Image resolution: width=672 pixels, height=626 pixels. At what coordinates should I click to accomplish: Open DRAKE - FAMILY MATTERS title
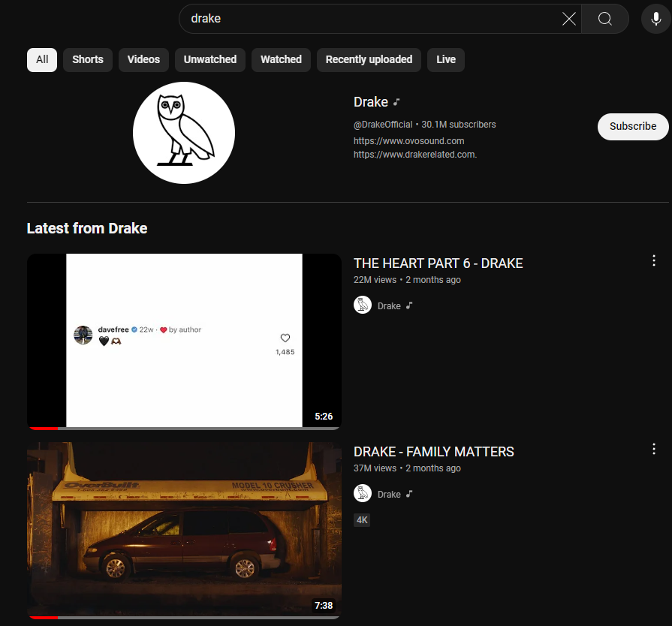click(434, 452)
